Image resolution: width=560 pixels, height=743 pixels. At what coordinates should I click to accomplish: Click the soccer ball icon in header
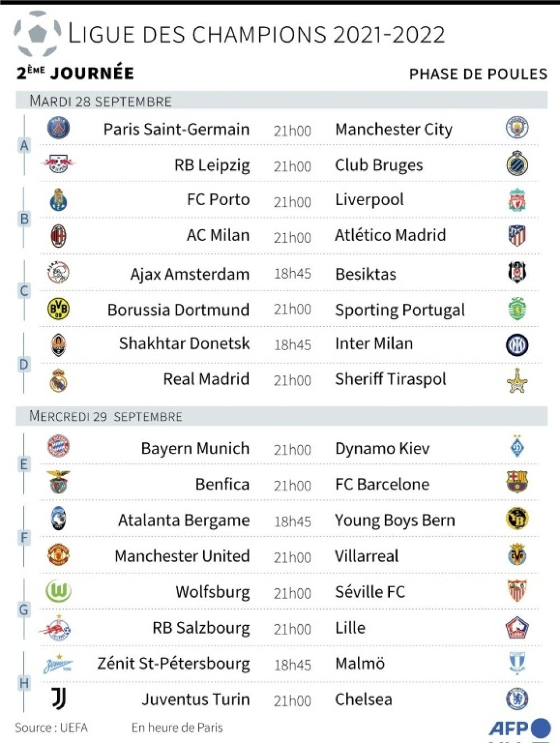(x=38, y=34)
